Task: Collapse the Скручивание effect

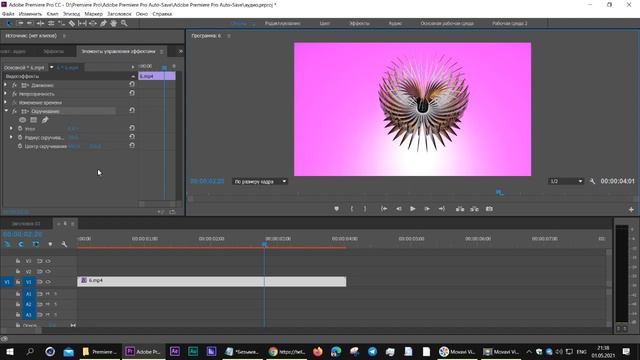Action: click(6, 111)
